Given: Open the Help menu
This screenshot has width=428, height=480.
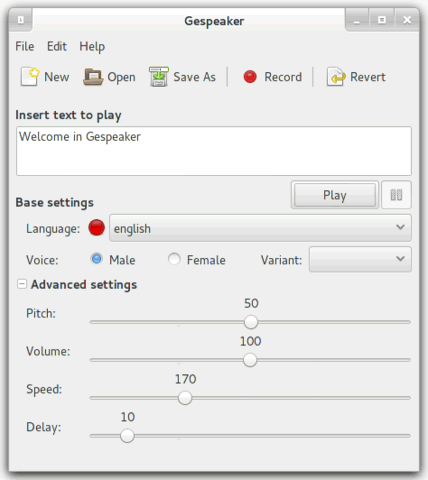Looking at the screenshot, I should pos(92,47).
